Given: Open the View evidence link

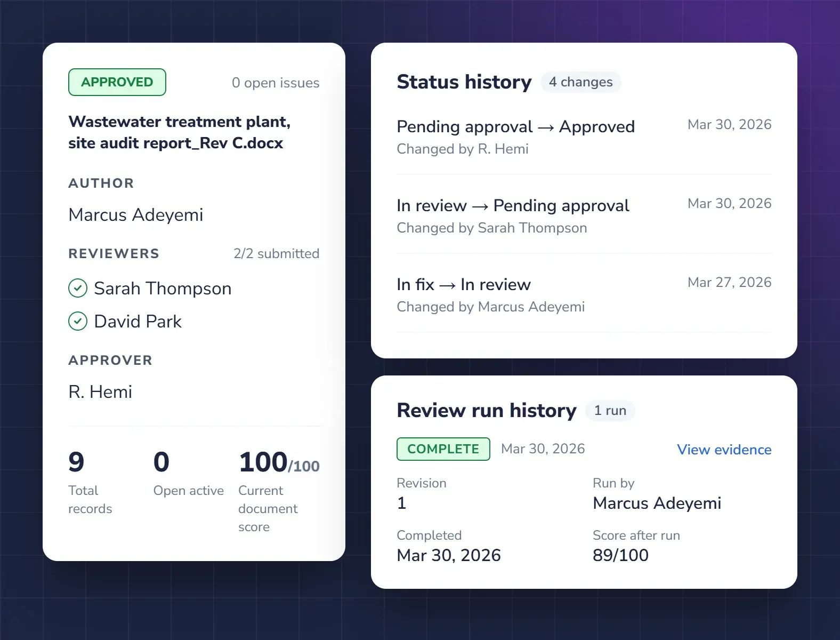Looking at the screenshot, I should [x=724, y=450].
